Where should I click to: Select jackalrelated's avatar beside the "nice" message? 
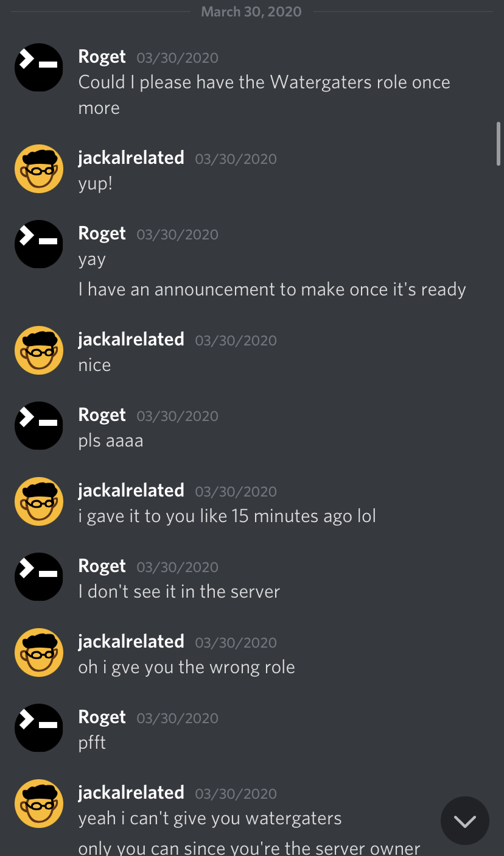tap(39, 350)
